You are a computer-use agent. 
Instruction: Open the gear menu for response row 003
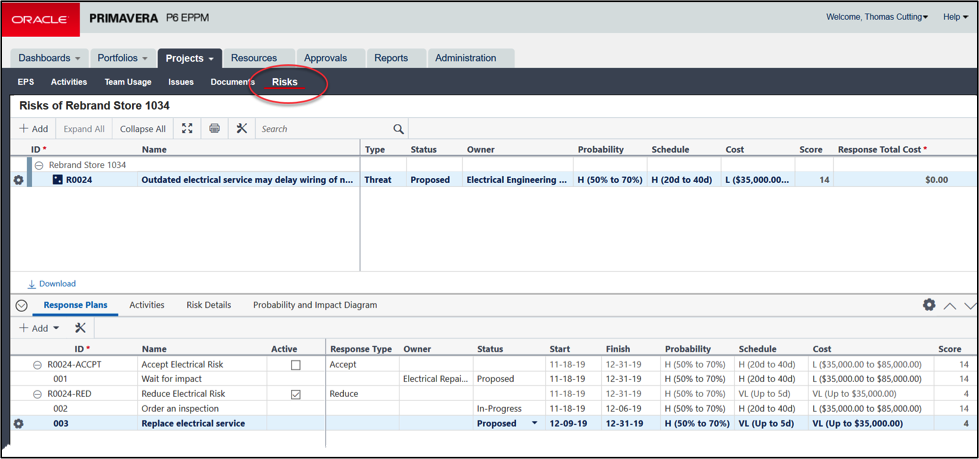18,423
